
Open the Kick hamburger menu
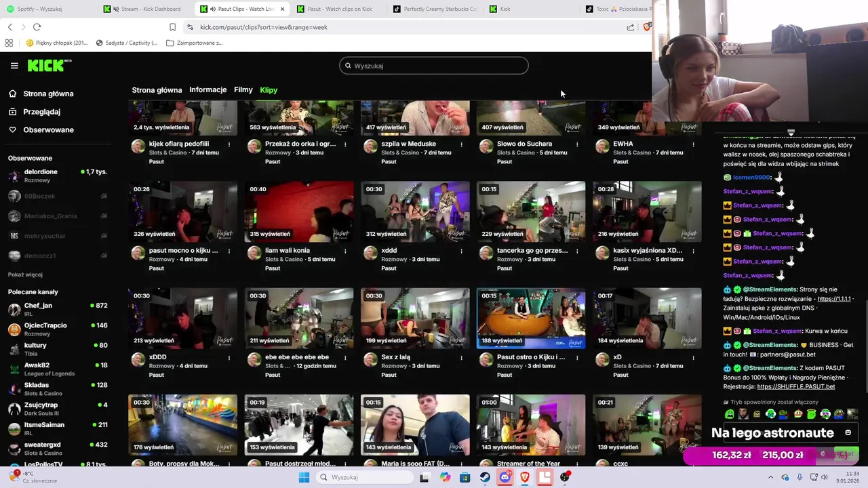coord(14,66)
